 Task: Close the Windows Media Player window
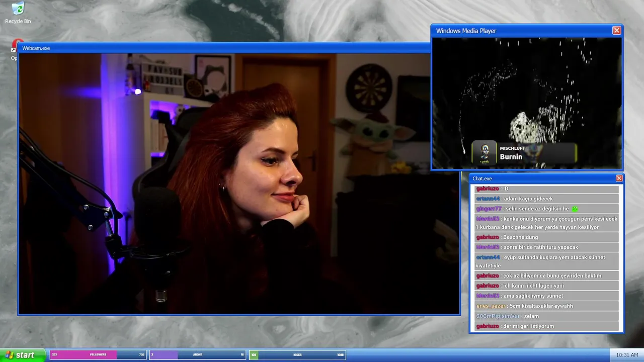pos(616,31)
